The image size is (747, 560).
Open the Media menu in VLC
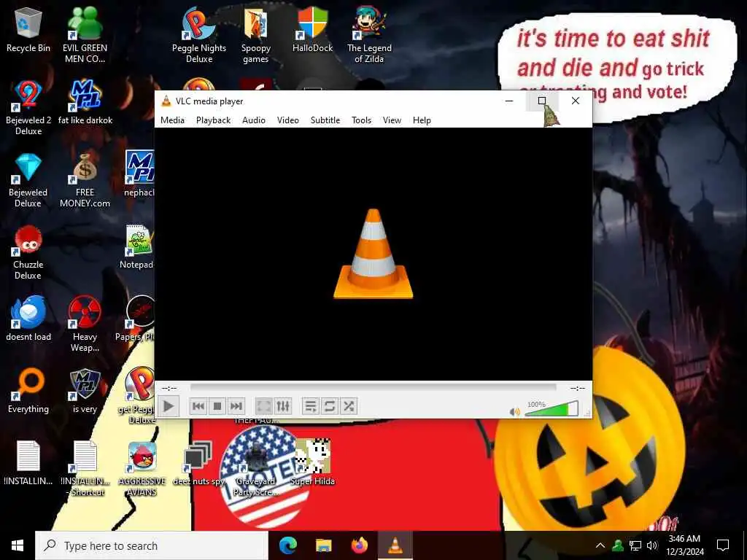point(172,120)
